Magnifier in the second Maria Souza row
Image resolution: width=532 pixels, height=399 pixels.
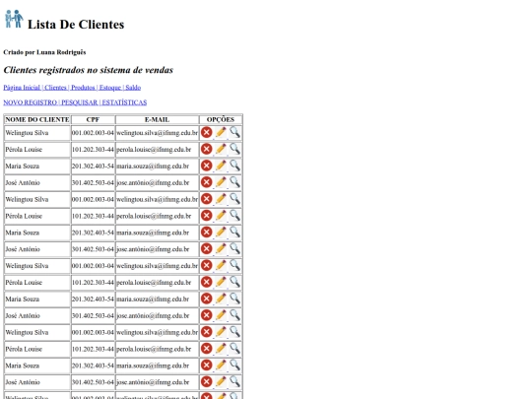(234, 233)
